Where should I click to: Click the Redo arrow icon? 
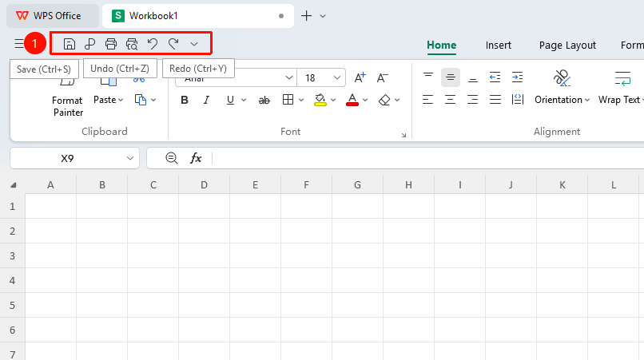tap(173, 44)
